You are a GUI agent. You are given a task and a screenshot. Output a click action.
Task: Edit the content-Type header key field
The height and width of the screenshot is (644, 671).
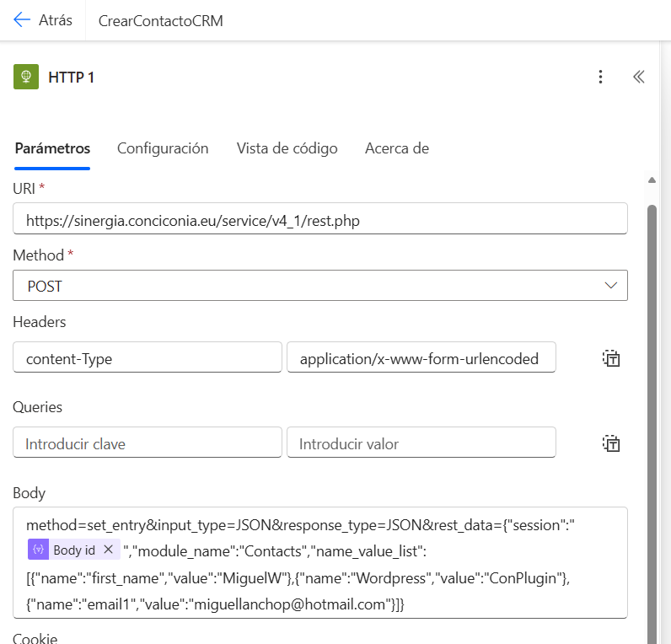point(148,358)
